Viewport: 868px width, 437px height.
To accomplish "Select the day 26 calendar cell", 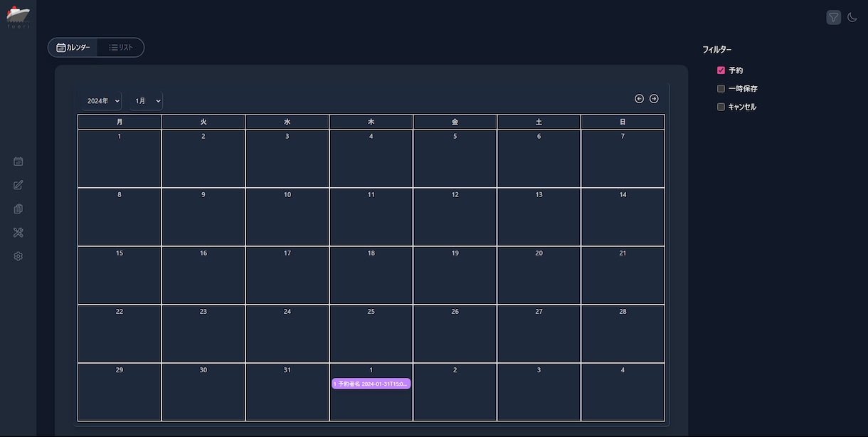I will coord(455,334).
